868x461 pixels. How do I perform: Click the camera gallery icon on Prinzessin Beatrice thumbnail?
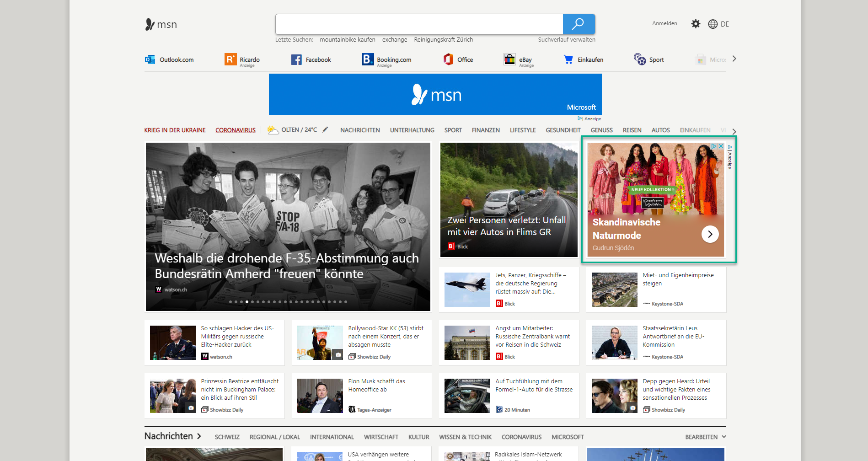tap(191, 407)
